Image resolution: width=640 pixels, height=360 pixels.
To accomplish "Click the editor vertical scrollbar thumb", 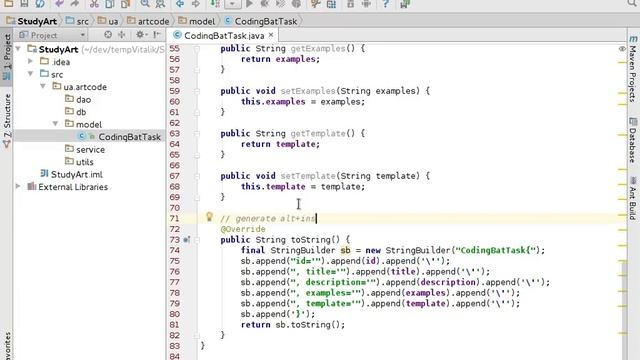I will (624, 310).
